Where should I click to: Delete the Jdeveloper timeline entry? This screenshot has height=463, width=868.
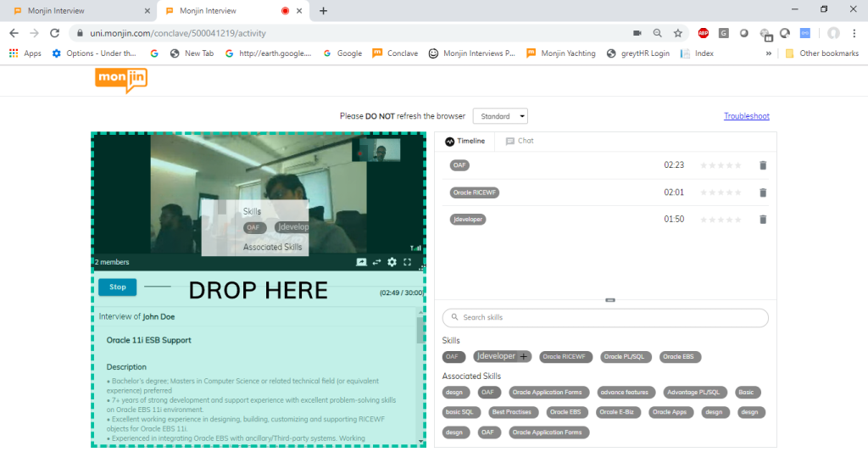point(762,220)
